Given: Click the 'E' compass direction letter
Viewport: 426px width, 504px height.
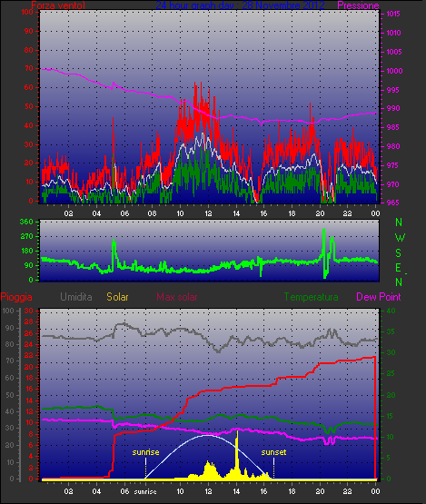Looking at the screenshot, I should [x=398, y=267].
